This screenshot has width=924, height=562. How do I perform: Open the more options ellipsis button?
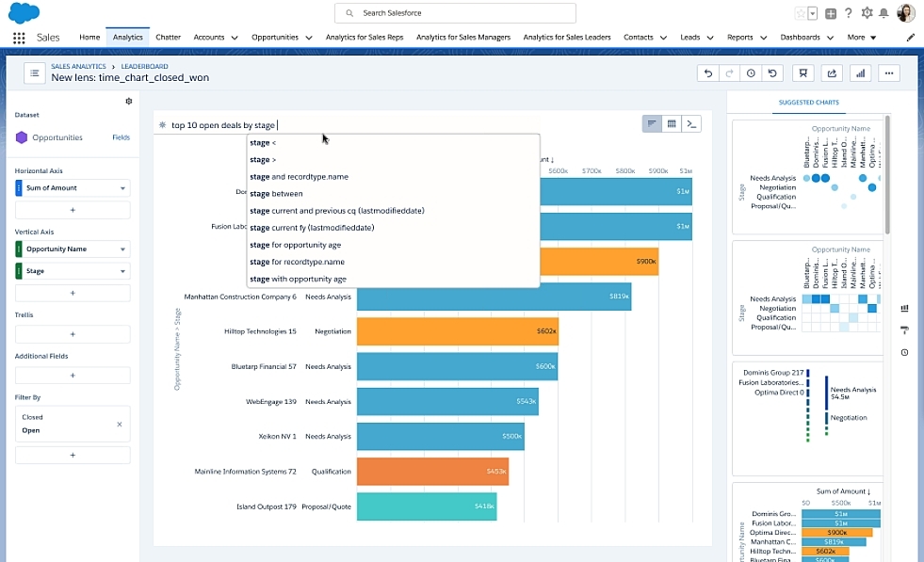tap(889, 73)
